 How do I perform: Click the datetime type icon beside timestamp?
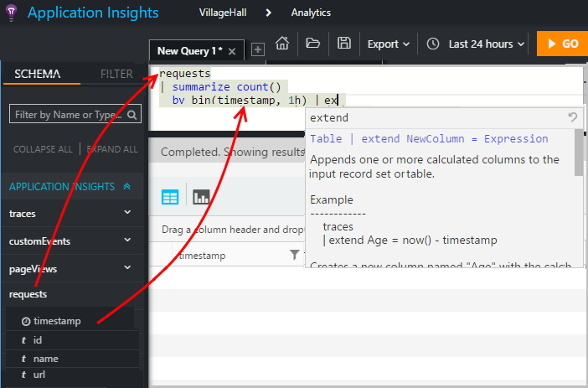point(26,322)
